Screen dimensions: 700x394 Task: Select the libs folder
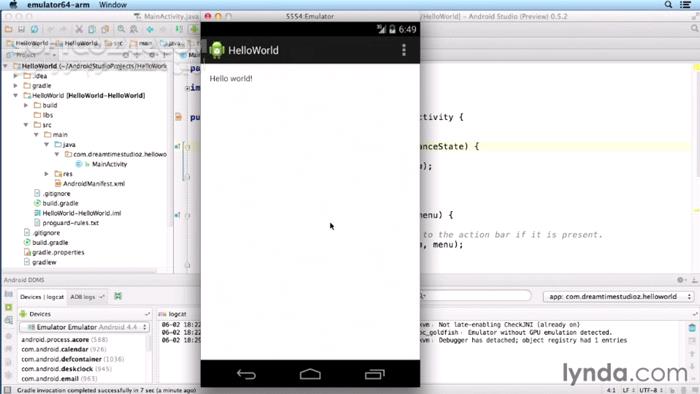pos(48,115)
